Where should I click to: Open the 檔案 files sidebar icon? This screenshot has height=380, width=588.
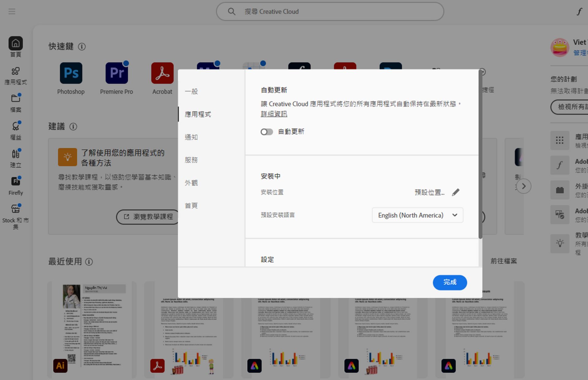(16, 99)
